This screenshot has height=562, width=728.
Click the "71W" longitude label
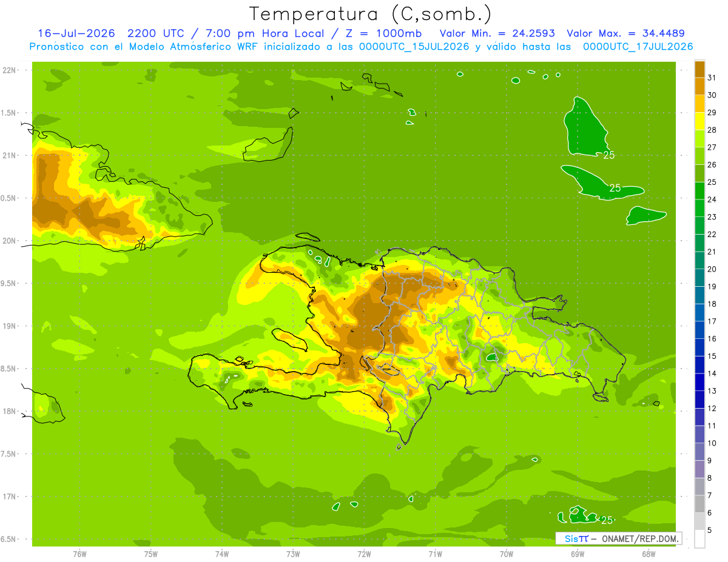[x=435, y=554]
